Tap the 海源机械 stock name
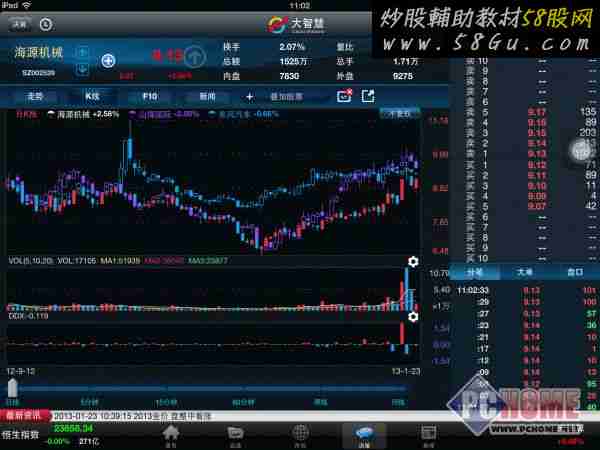 38,52
